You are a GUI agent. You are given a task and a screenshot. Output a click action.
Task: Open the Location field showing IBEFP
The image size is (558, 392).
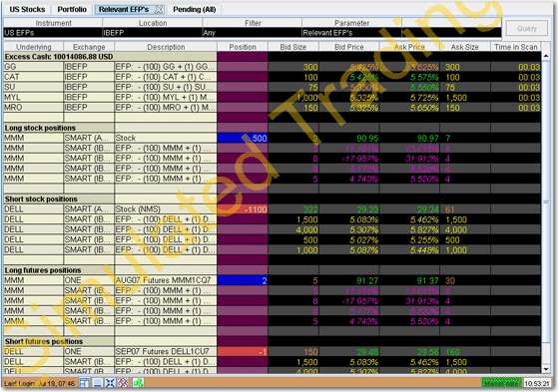tap(153, 33)
